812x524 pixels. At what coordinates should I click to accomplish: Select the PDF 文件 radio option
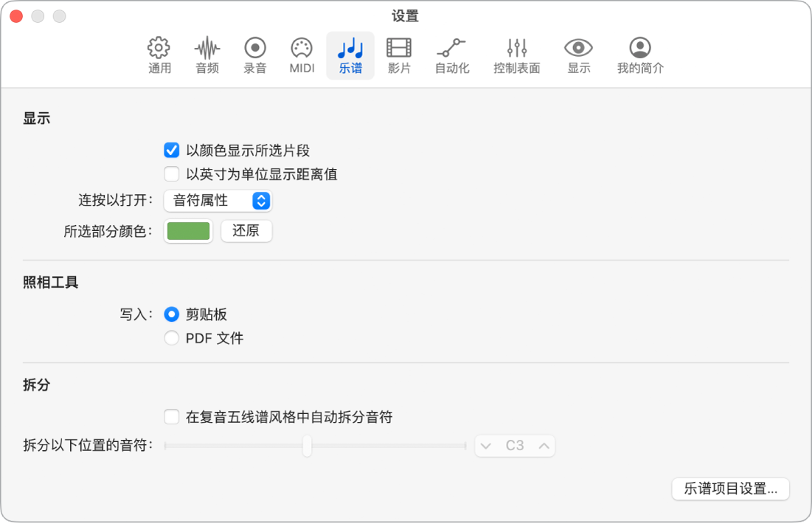(x=172, y=338)
